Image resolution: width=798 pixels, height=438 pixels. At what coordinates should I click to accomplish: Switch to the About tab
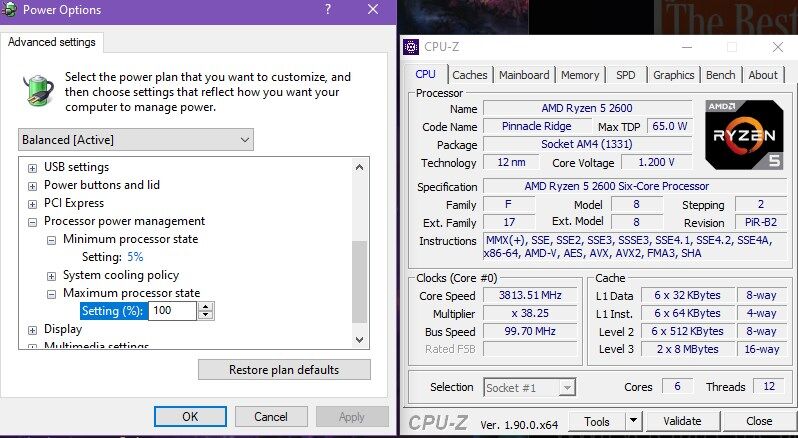pyautogui.click(x=763, y=75)
